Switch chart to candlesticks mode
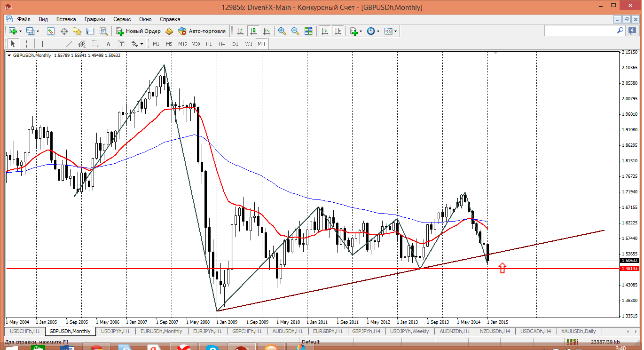The height and width of the screenshot is (350, 644). coord(253,31)
